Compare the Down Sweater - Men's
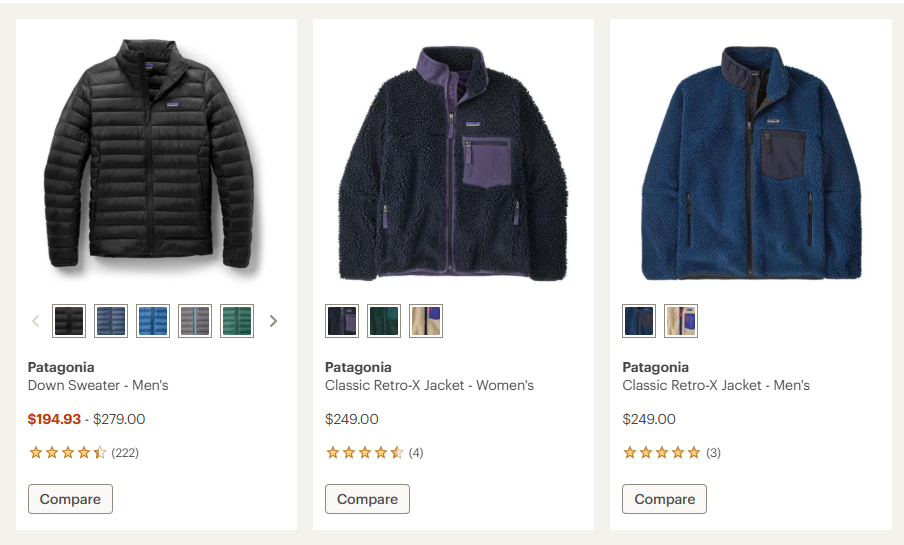Viewport: 904px width, 545px height. click(70, 499)
